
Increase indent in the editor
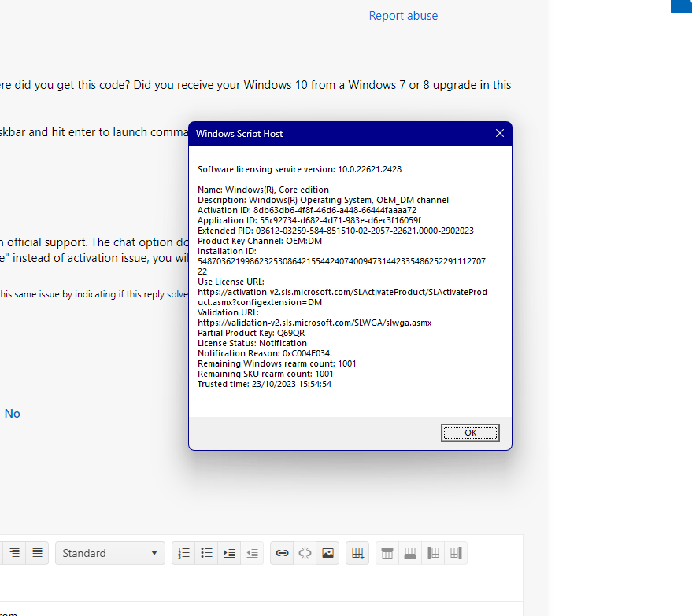click(230, 553)
